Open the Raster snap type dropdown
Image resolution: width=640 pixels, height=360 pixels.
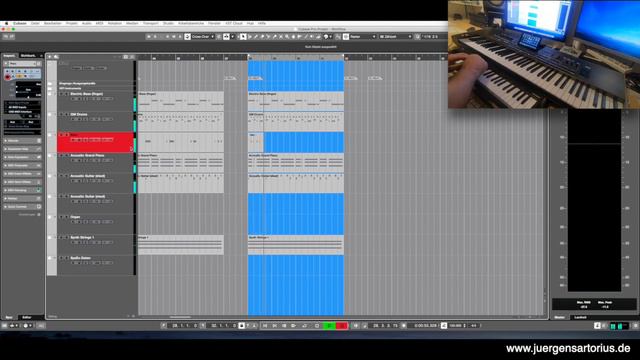tap(363, 37)
